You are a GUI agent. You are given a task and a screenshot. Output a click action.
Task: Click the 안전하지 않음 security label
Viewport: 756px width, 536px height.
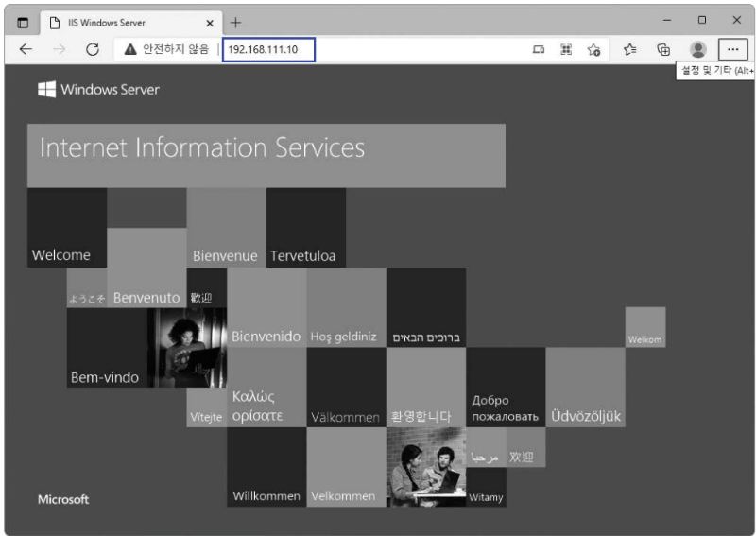176,49
